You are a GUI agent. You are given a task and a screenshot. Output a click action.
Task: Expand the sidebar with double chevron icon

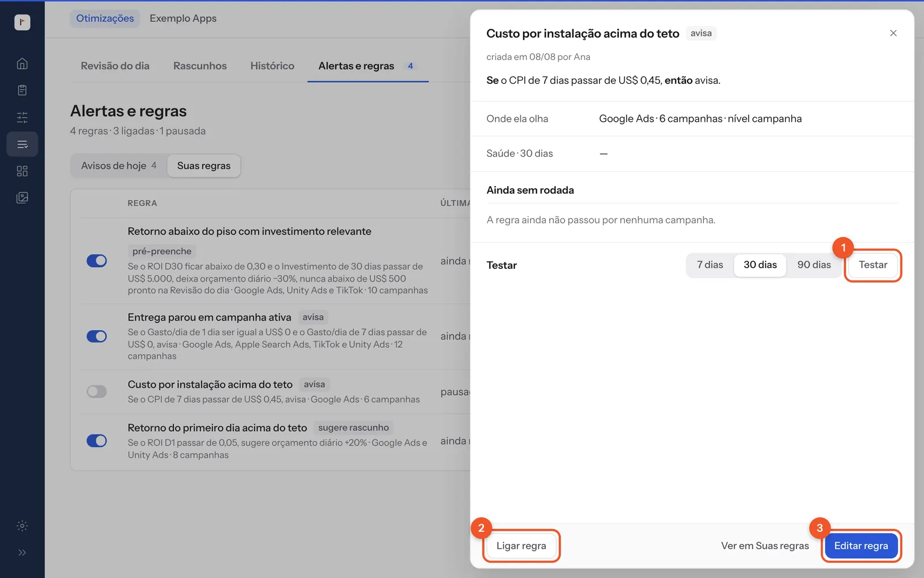22,553
